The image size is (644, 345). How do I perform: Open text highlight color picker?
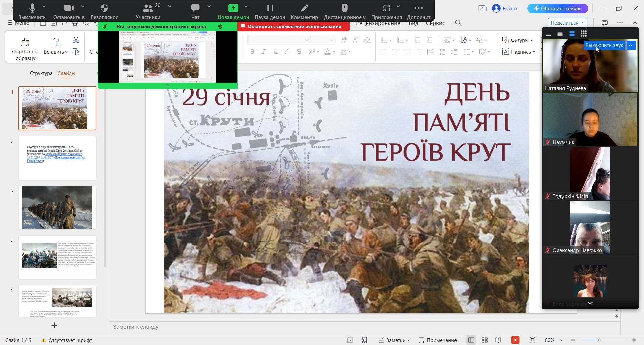(x=344, y=52)
